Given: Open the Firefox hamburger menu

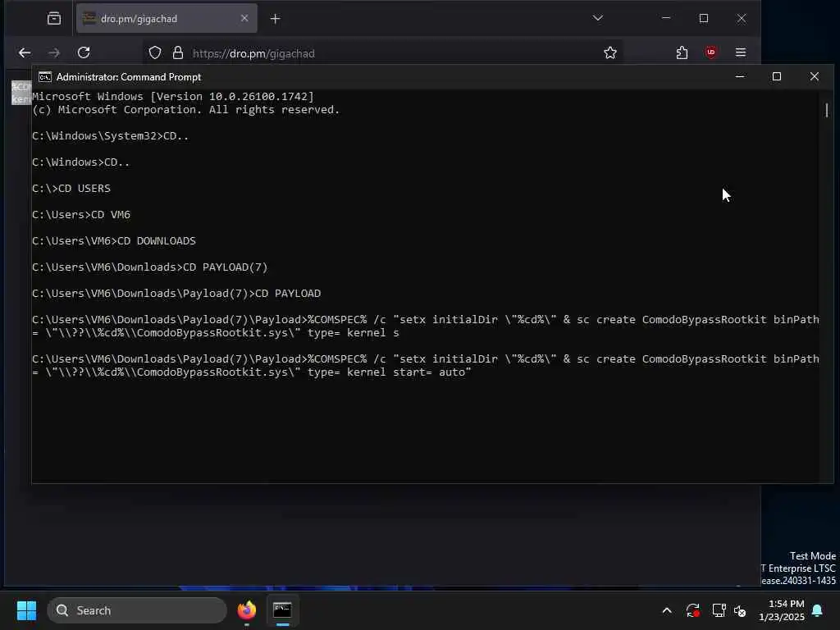Looking at the screenshot, I should click(741, 52).
